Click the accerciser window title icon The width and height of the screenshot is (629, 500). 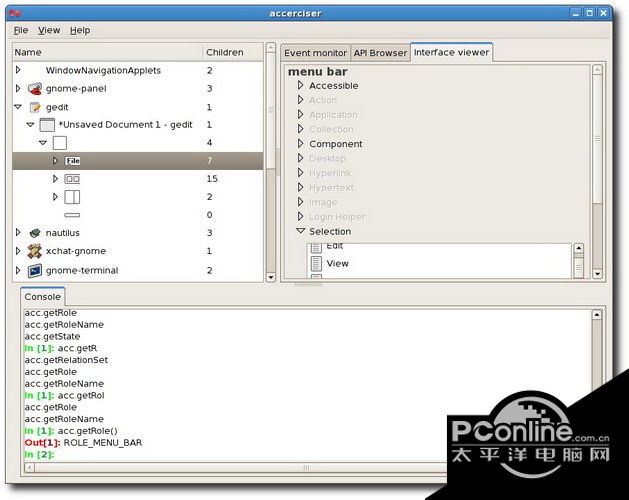(x=15, y=13)
